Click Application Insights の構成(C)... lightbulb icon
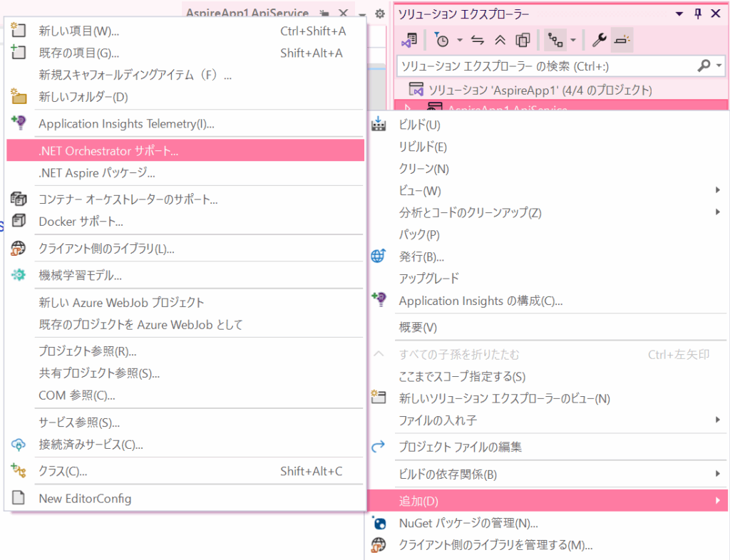The width and height of the screenshot is (730, 560). click(379, 299)
